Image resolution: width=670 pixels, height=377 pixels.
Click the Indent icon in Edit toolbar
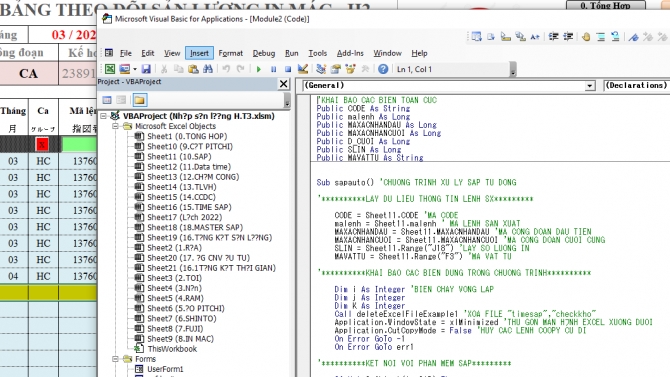[553, 37]
